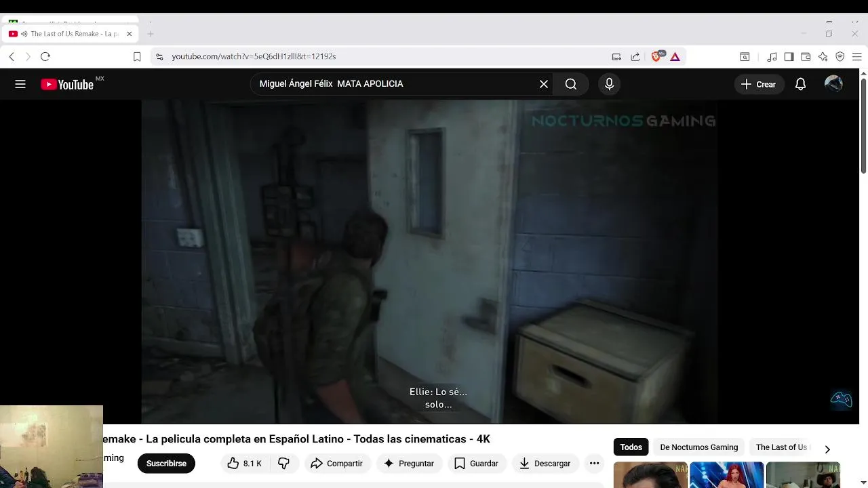Open YouTube notifications bell

801,84
